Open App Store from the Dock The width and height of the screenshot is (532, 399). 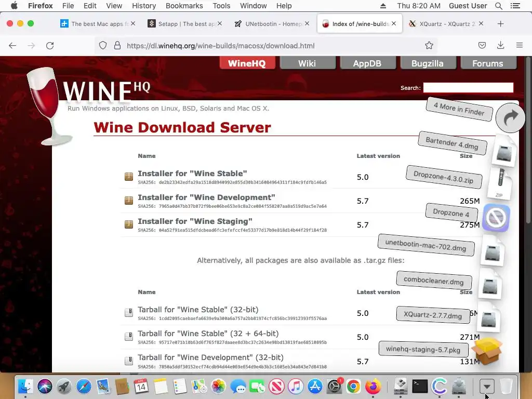pyautogui.click(x=315, y=386)
